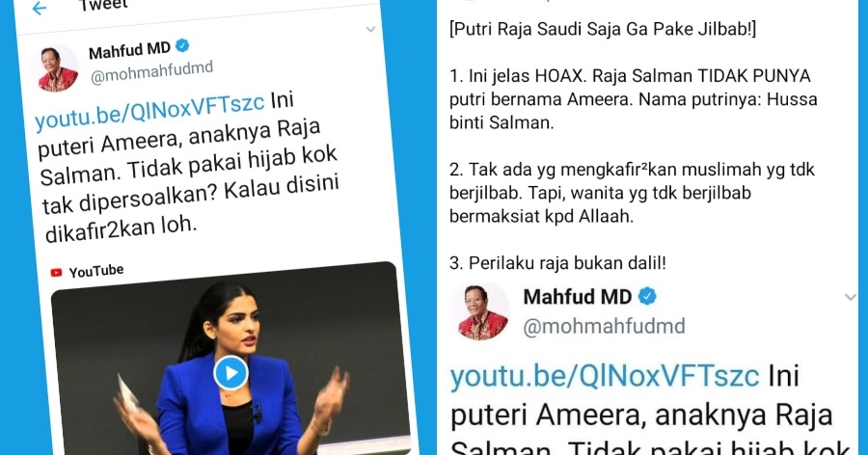Screen dimensions: 868x455
Task: Click verified badge in right quoted tweet
Action: click(x=647, y=296)
